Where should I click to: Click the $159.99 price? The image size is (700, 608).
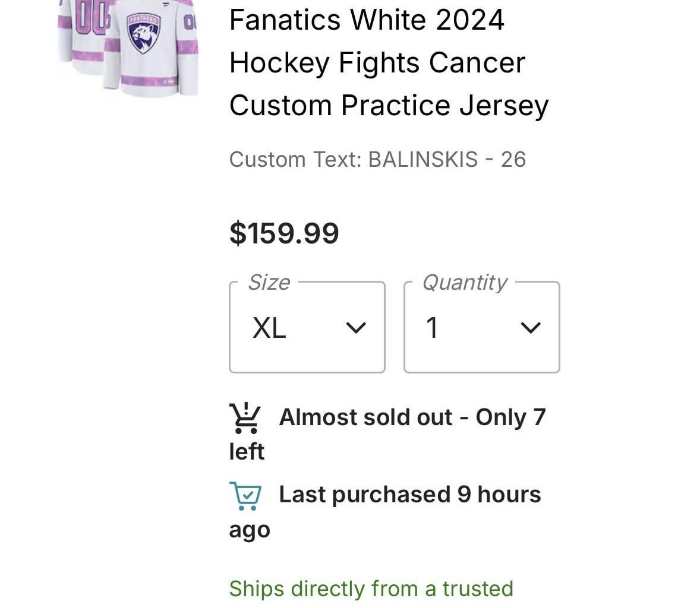pos(284,233)
